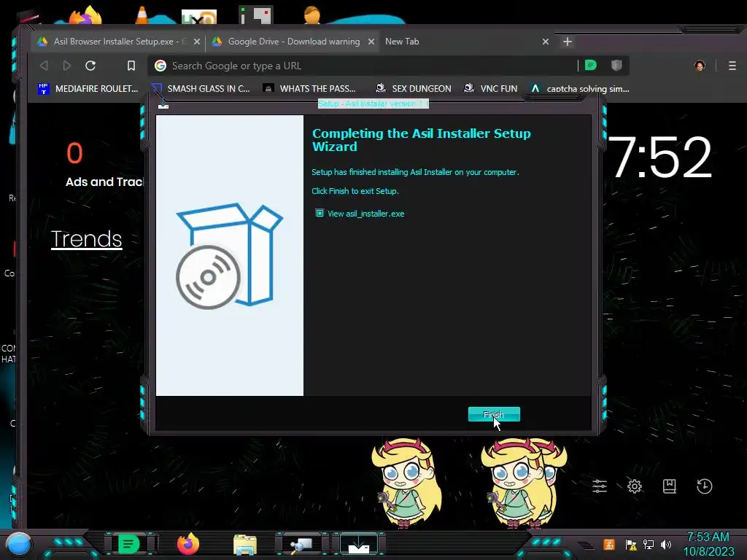The image size is (747, 560).
Task: Open the network tray icon
Action: click(x=649, y=544)
